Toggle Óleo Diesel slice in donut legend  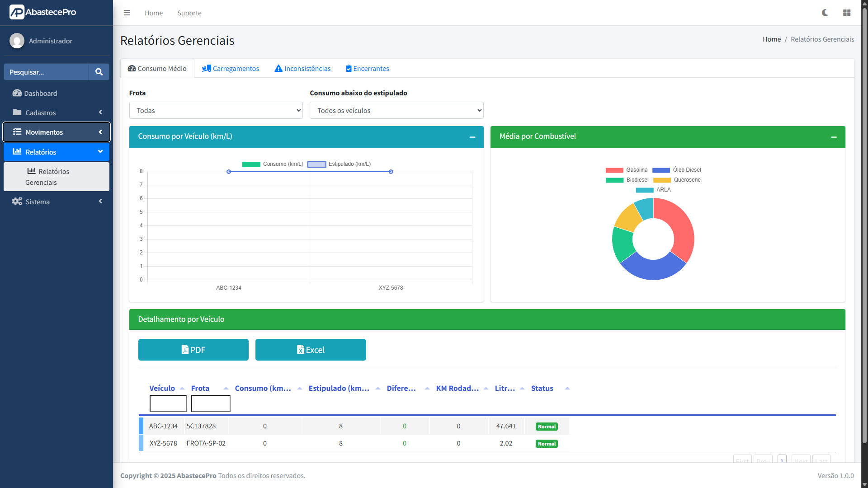[x=677, y=170]
